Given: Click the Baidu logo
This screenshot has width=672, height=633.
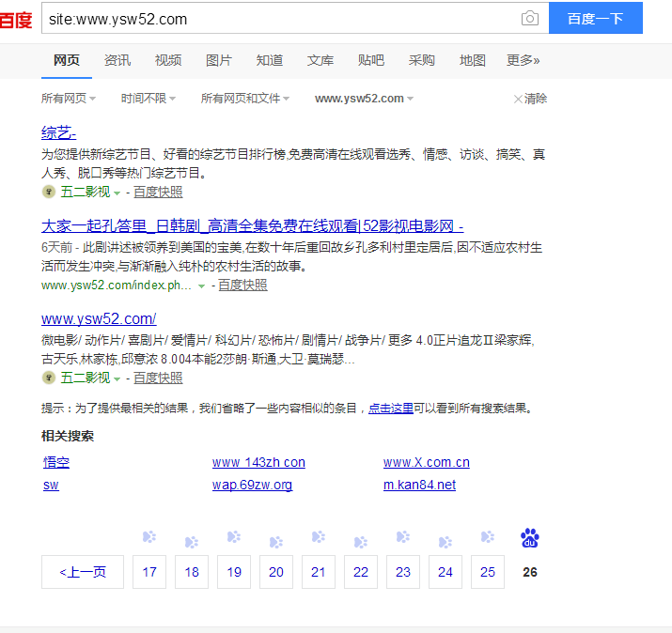Looking at the screenshot, I should tap(16, 20).
